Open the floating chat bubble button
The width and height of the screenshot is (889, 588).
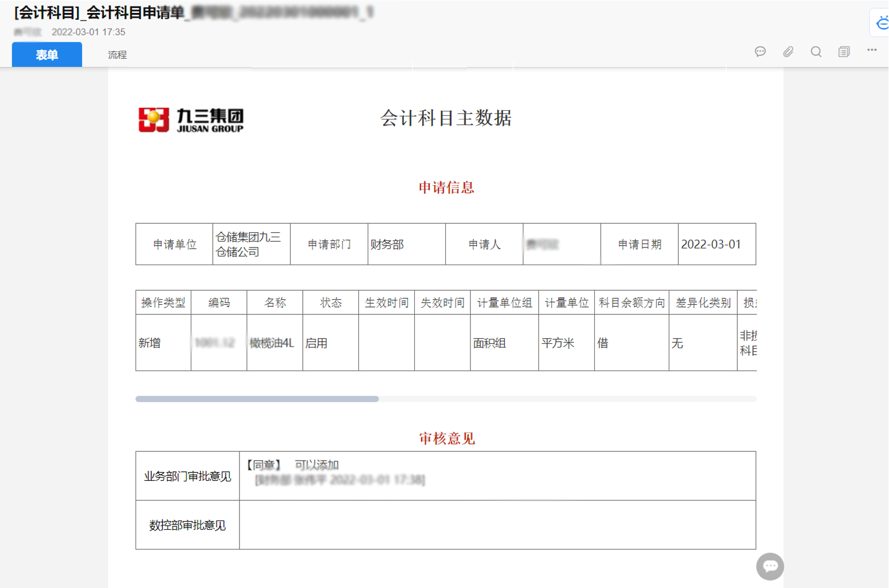click(770, 566)
